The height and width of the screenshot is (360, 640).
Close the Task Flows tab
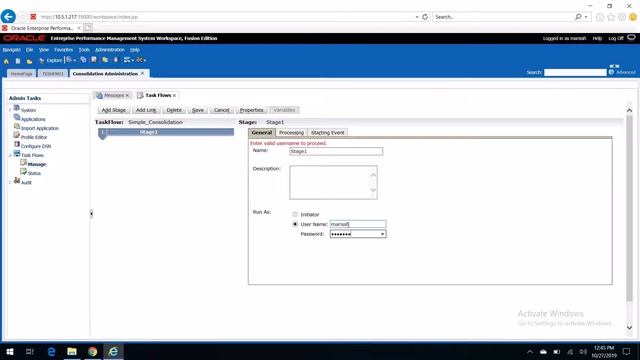tap(174, 96)
